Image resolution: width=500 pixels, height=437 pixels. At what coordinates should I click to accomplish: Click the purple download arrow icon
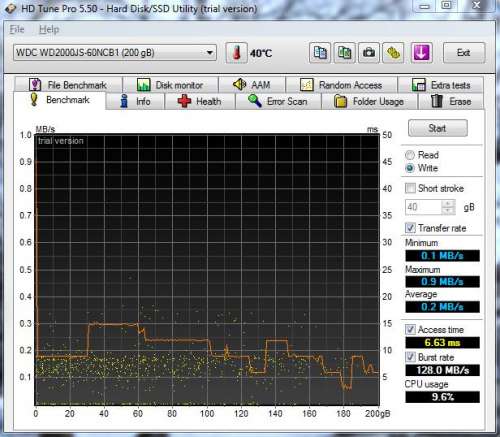click(422, 53)
